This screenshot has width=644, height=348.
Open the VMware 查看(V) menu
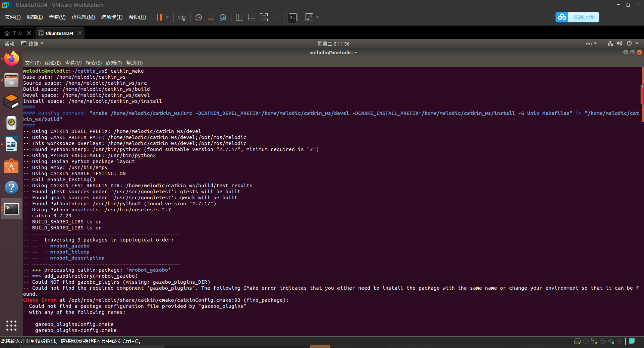coord(57,17)
